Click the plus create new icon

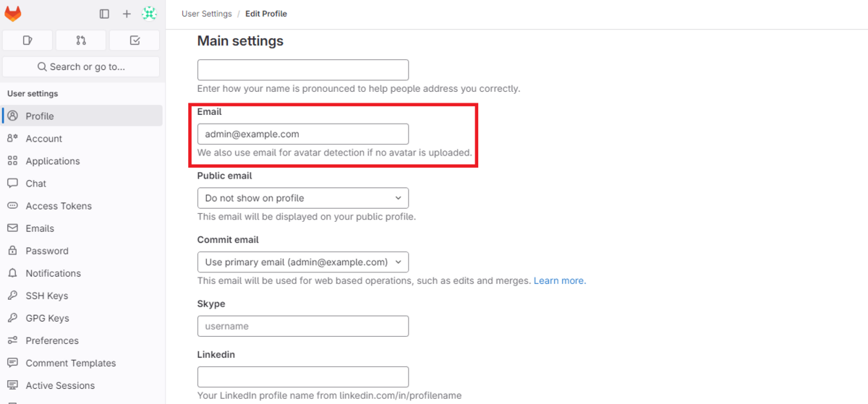pos(127,14)
